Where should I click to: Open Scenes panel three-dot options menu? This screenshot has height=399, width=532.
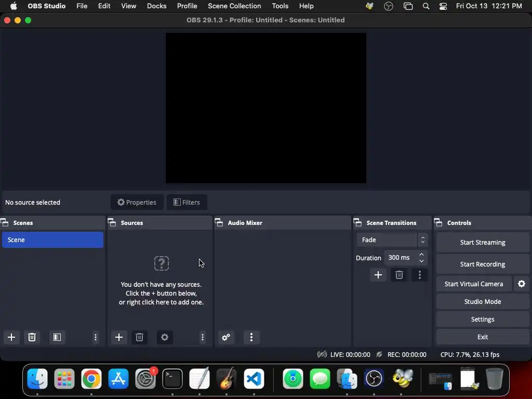click(96, 337)
